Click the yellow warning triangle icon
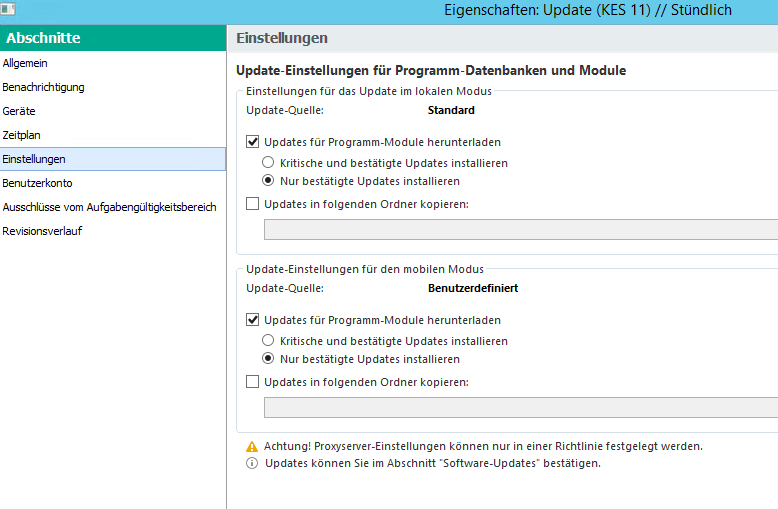This screenshot has width=778, height=509. tap(252, 446)
